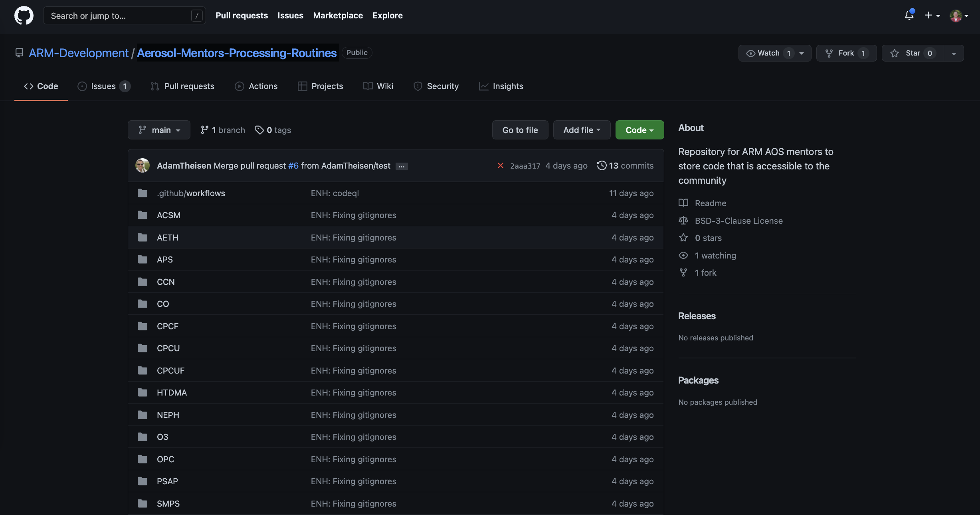Open the Pull requests repository tab

coord(182,86)
